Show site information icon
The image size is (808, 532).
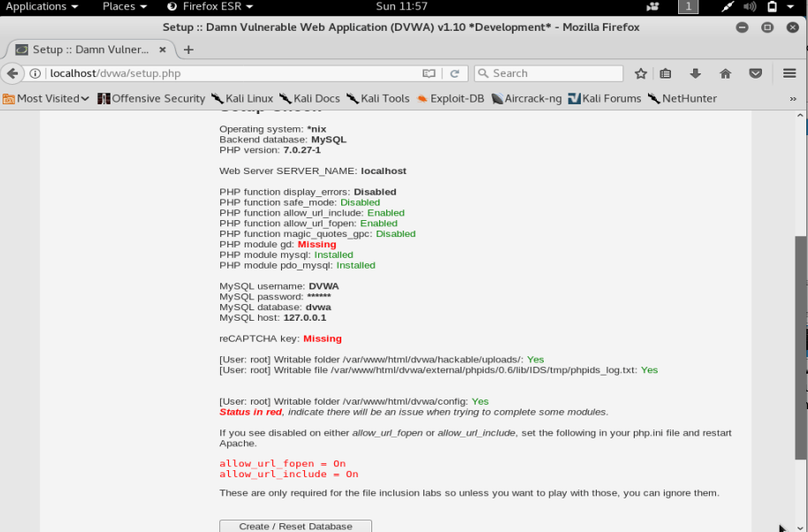pyautogui.click(x=35, y=73)
